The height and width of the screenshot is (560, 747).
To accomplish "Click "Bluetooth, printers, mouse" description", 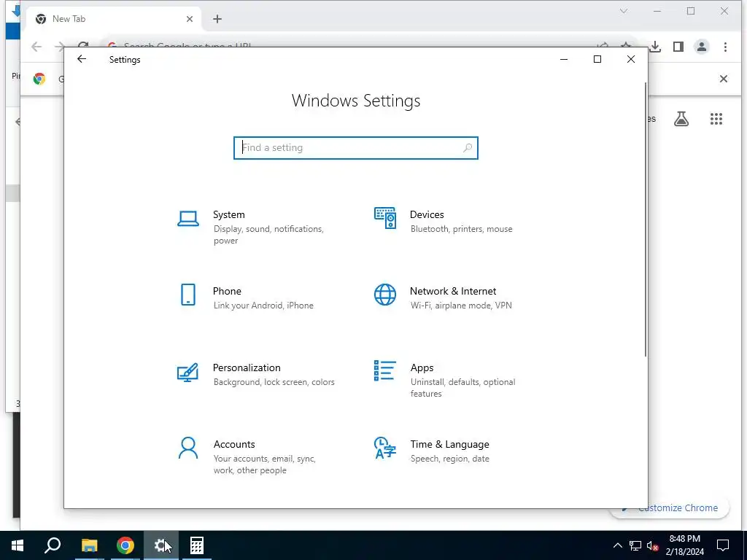I will (x=461, y=229).
